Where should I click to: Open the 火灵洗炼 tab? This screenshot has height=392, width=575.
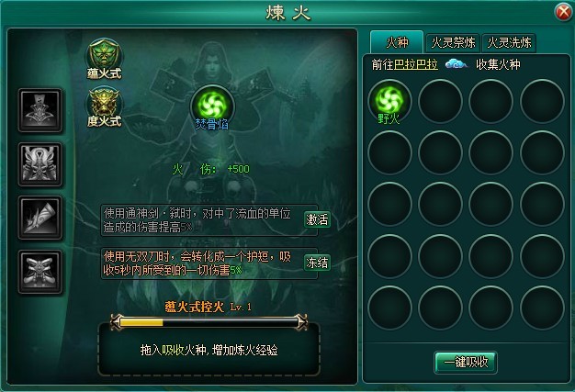pos(509,43)
